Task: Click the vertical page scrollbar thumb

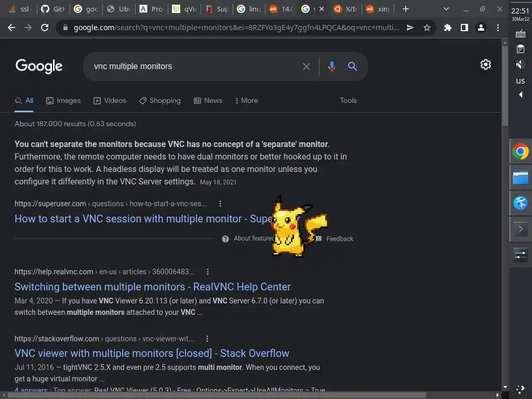Action: (505, 86)
